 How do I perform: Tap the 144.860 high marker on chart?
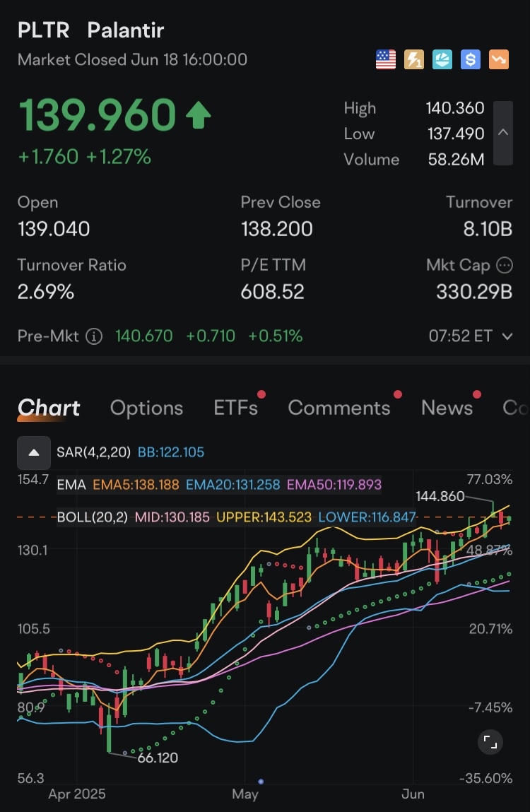[440, 497]
